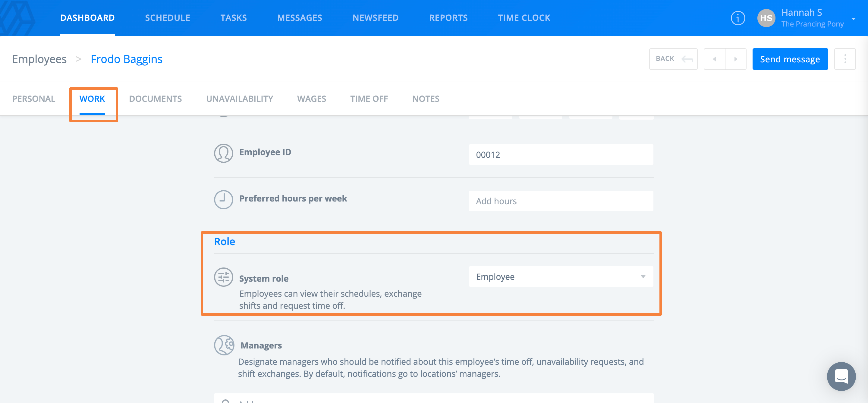The width and height of the screenshot is (868, 403).
Task: Open the System role Employee dropdown
Action: [x=561, y=277]
